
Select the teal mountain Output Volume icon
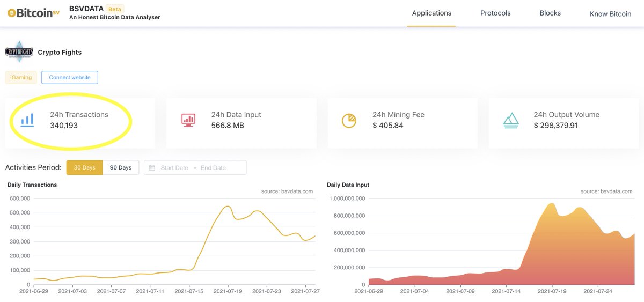tap(510, 120)
